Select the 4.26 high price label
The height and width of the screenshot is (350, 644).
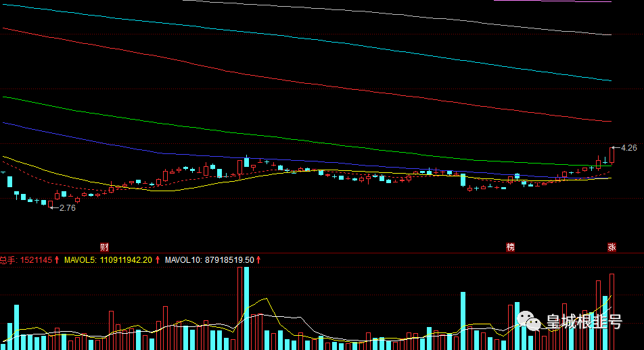pos(629,148)
